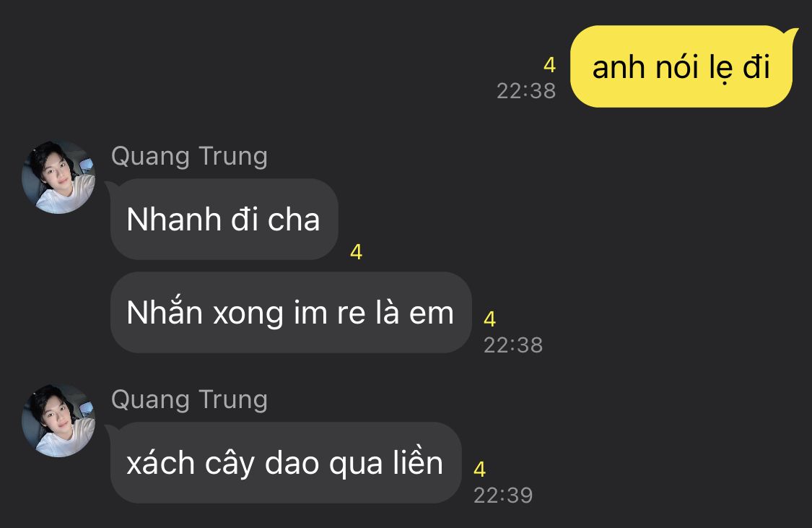Viewport: 812px width, 528px height.
Task: Open Quang Trung's profile photo beside 'Nhanh đi cha'
Action: coord(58,177)
